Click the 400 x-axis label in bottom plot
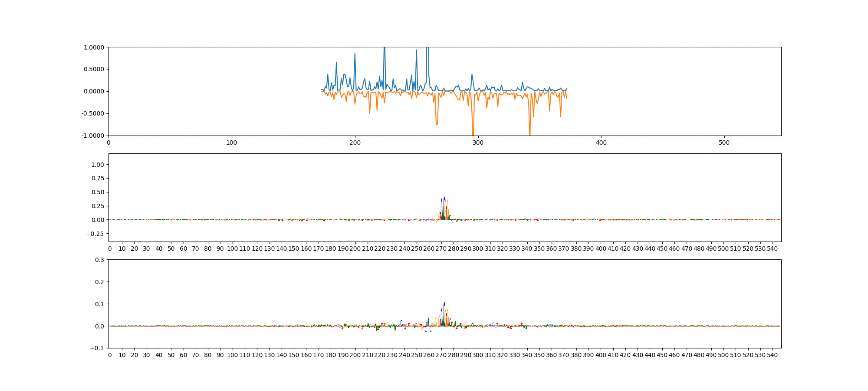 [x=601, y=355]
